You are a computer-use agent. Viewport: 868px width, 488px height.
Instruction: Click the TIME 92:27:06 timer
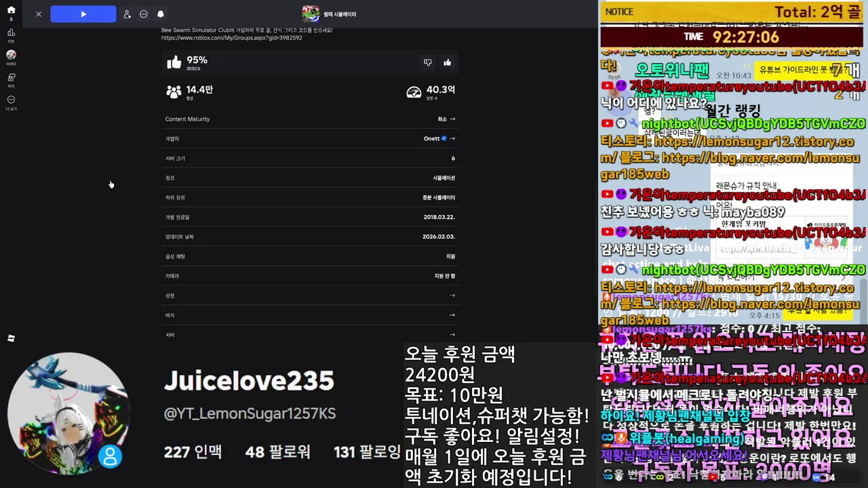coord(731,37)
